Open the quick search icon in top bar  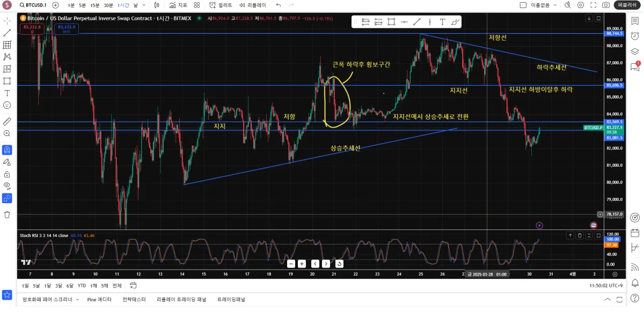click(x=568, y=5)
